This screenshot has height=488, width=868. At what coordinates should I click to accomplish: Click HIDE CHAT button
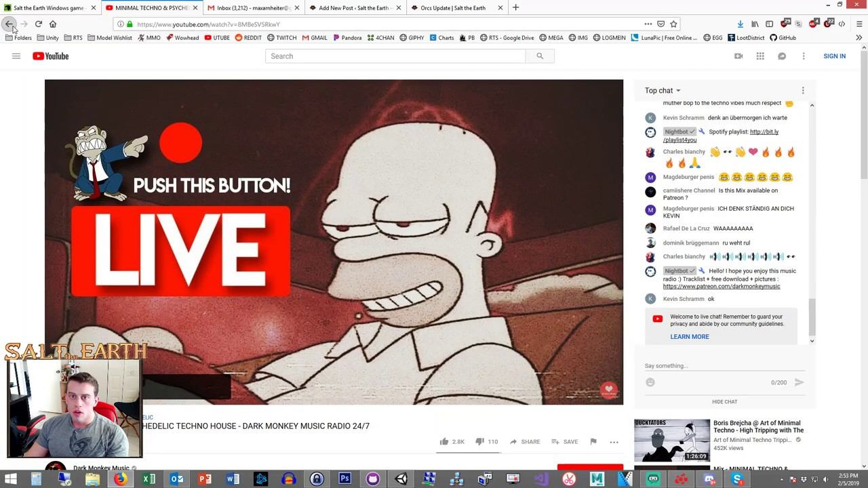(724, 402)
